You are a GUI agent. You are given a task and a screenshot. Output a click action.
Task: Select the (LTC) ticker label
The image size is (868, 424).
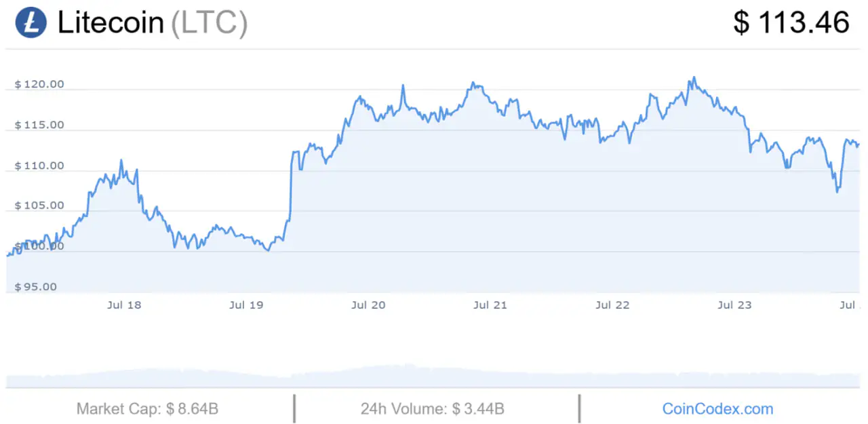[x=209, y=23]
